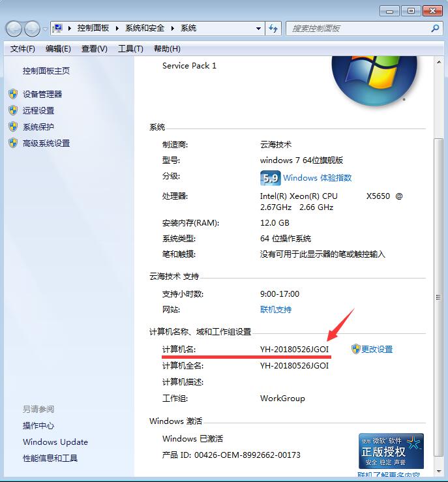Click the window minimize button
448x482 pixels.
[389, 11]
